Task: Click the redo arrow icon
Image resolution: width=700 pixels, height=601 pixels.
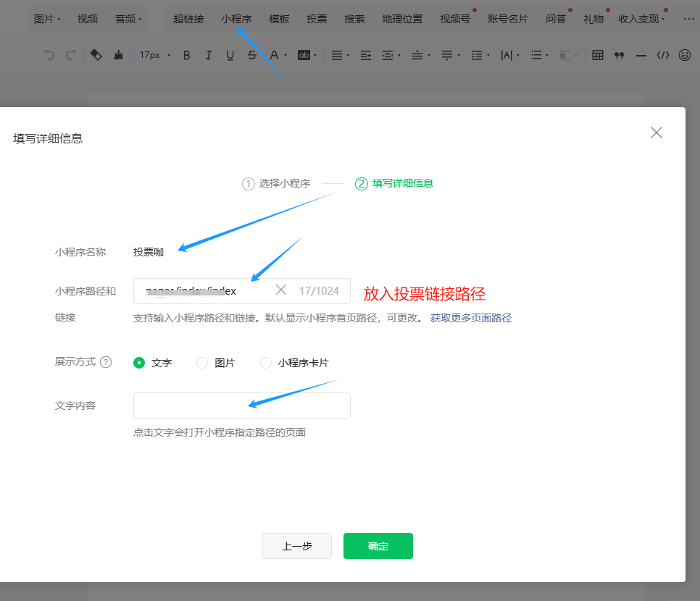Action: pos(70,55)
